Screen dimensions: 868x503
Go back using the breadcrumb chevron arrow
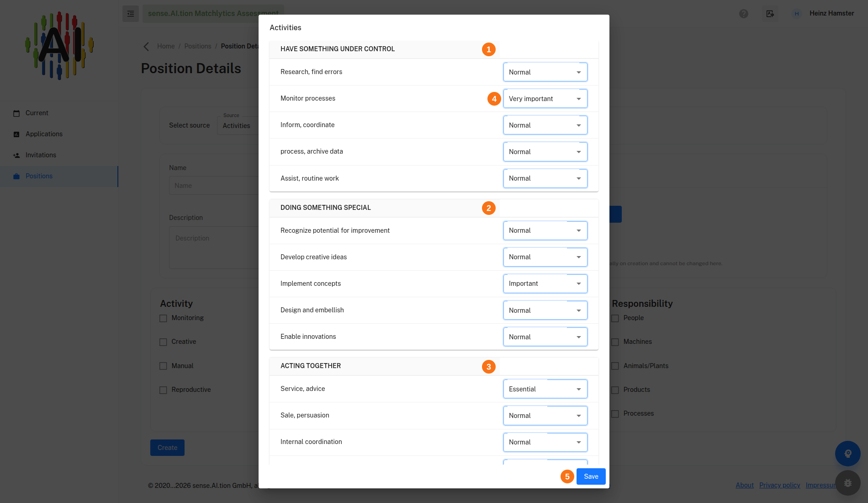(146, 47)
